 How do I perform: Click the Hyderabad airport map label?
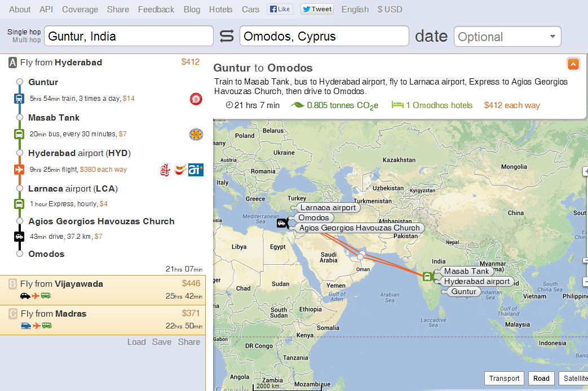[476, 281]
